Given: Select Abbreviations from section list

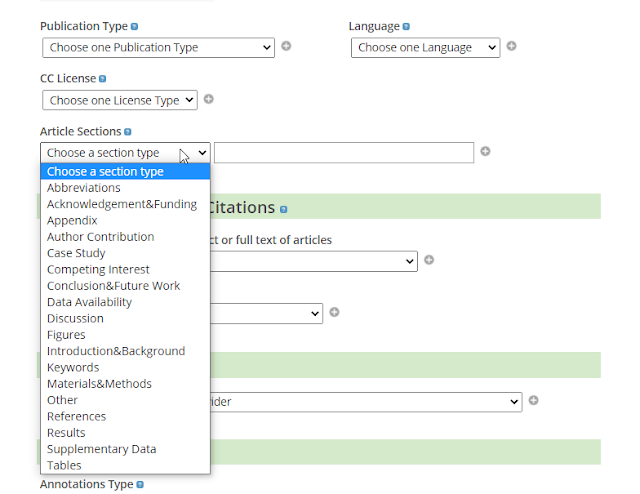Looking at the screenshot, I should [x=125, y=188].
